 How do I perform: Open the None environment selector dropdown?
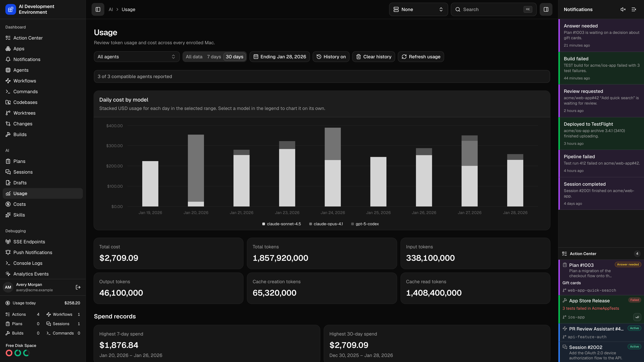[418, 10]
